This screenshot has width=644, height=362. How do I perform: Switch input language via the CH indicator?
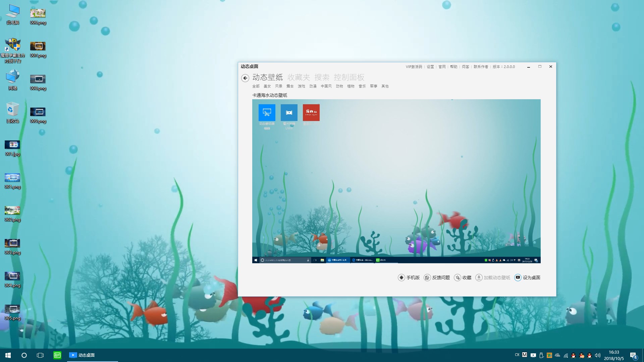pos(517,355)
